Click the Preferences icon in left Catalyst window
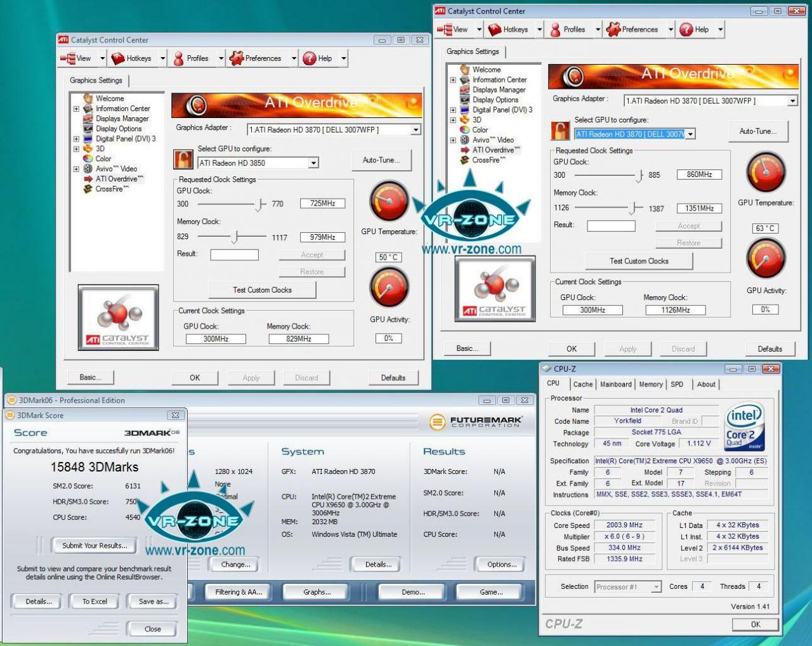This screenshot has height=646, width=812. (x=237, y=58)
